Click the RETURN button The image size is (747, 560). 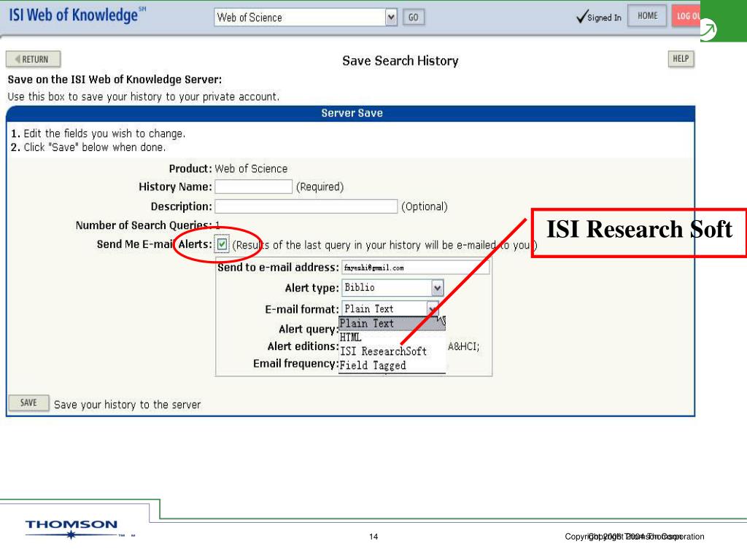click(x=34, y=59)
